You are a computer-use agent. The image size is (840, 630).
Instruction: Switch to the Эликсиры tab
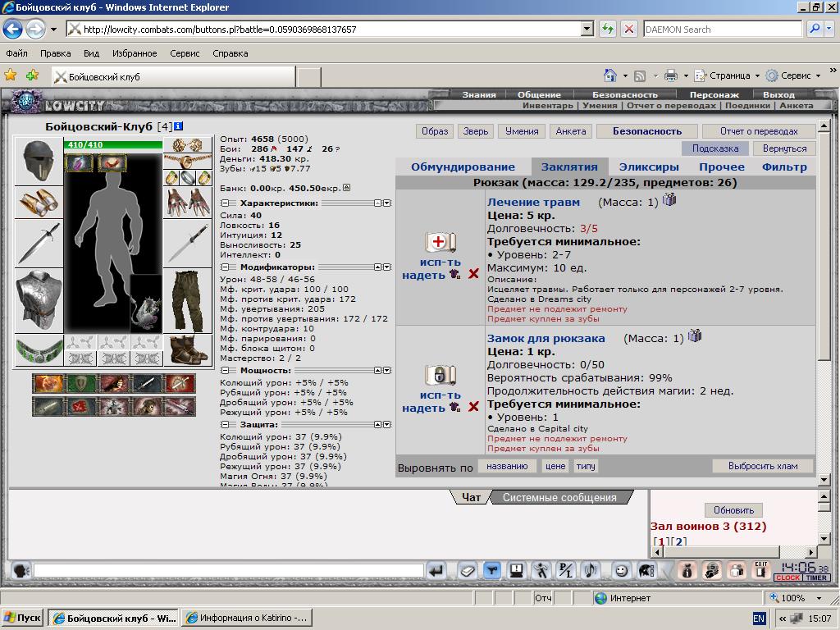[649, 167]
